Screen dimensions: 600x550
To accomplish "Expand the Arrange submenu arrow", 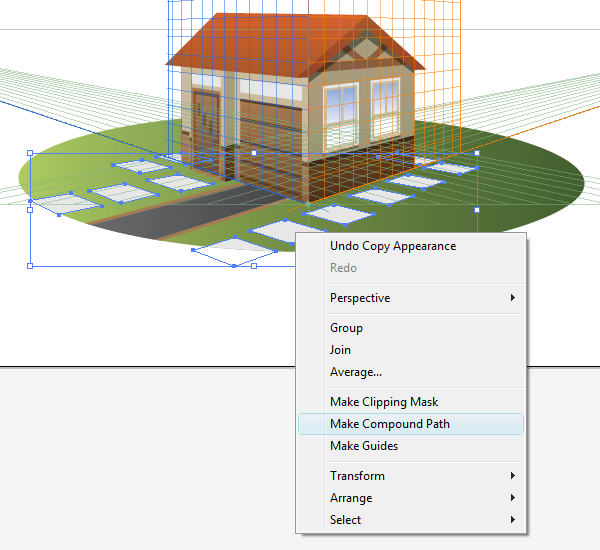I will pos(513,498).
